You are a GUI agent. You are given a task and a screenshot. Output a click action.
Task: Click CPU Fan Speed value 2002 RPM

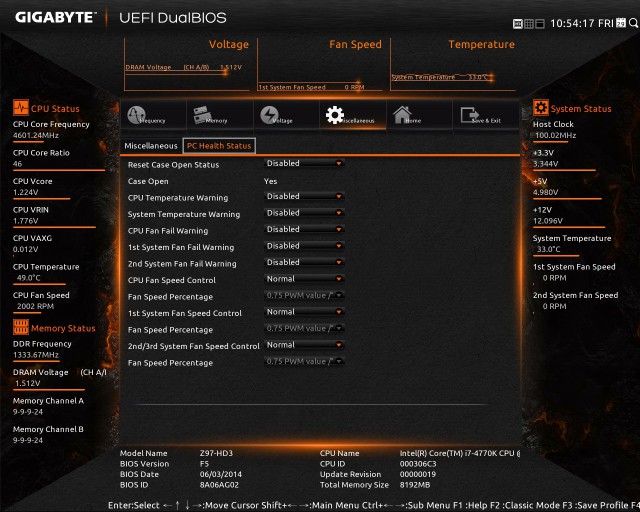pos(35,306)
